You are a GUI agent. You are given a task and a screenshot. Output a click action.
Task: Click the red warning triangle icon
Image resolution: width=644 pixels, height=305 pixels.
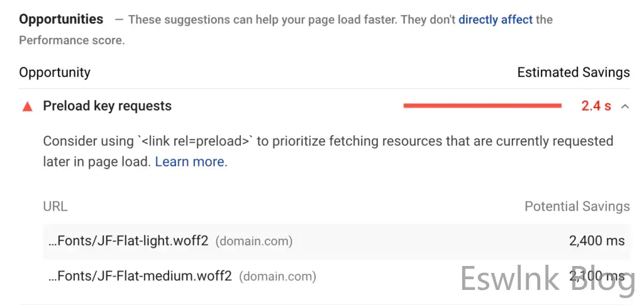click(27, 107)
